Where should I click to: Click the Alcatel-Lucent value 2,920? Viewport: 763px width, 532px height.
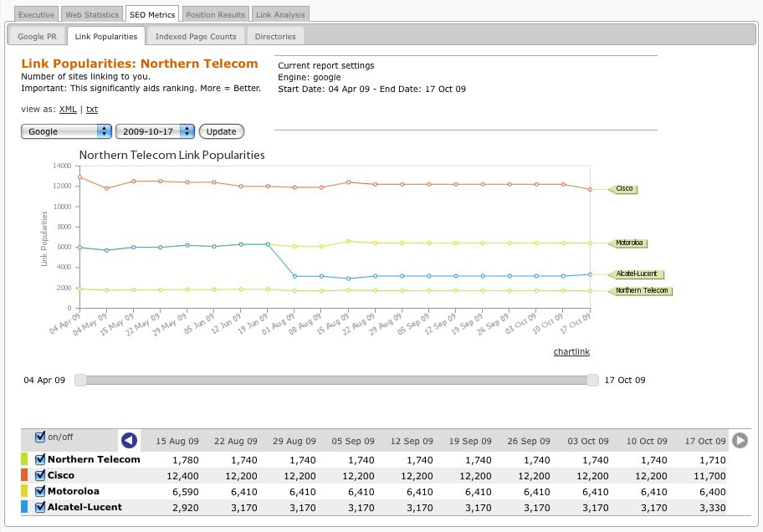186,508
